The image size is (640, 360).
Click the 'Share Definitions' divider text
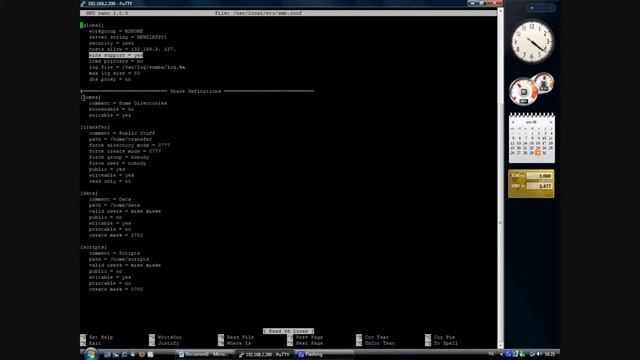pyautogui.click(x=196, y=91)
